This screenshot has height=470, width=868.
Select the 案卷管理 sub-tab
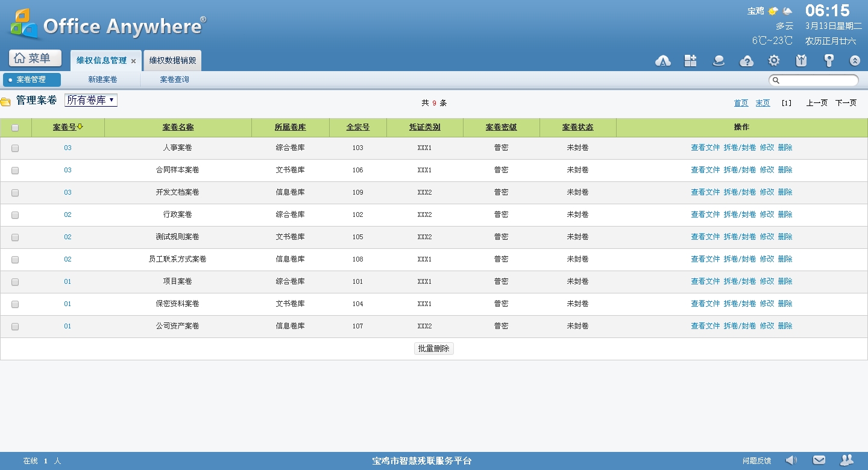(32, 80)
